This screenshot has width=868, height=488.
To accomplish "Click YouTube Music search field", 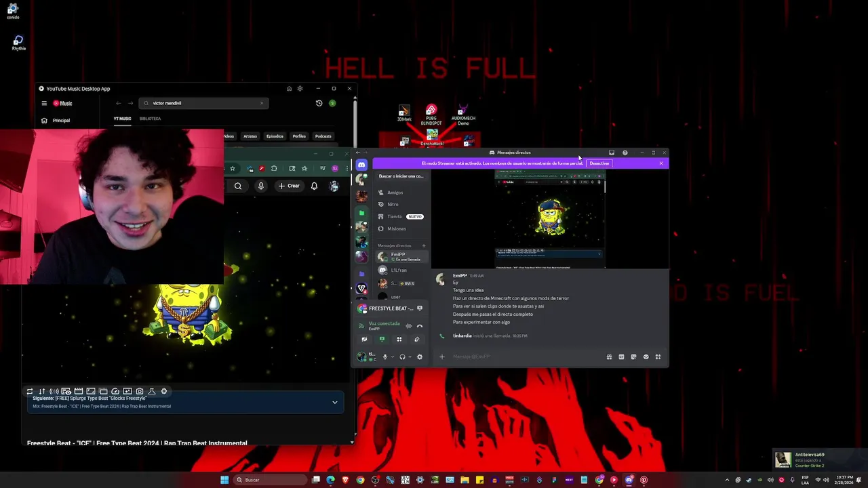I will (203, 103).
